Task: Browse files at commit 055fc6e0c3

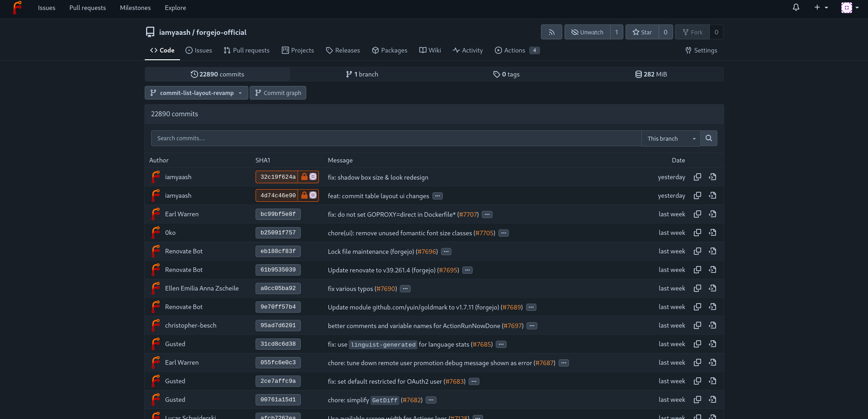Action: [712, 362]
